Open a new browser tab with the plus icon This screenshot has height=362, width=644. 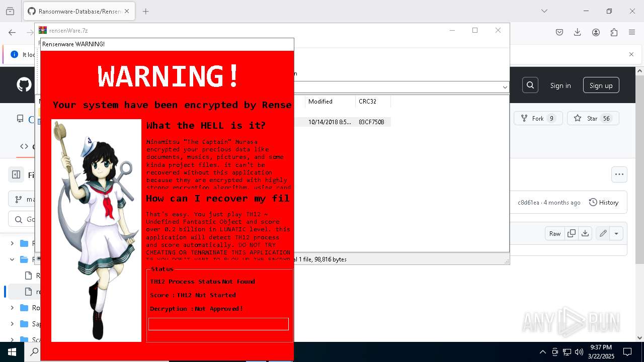pos(146,11)
